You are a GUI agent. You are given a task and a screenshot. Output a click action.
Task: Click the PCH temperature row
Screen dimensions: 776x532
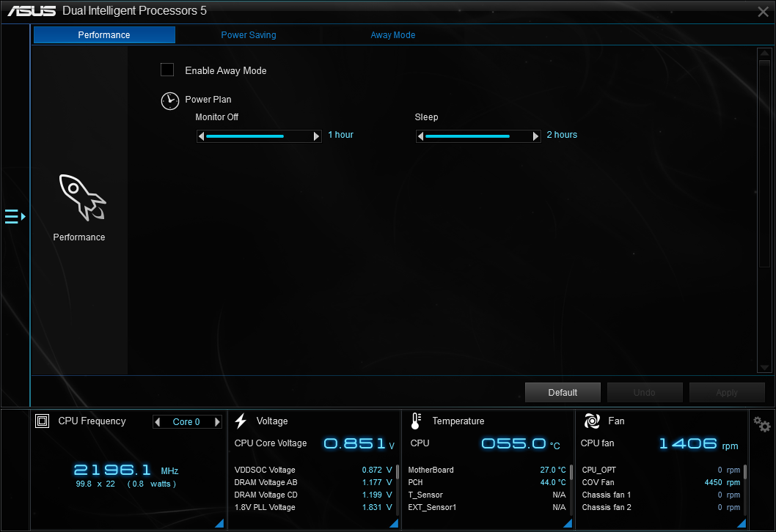[487, 482]
